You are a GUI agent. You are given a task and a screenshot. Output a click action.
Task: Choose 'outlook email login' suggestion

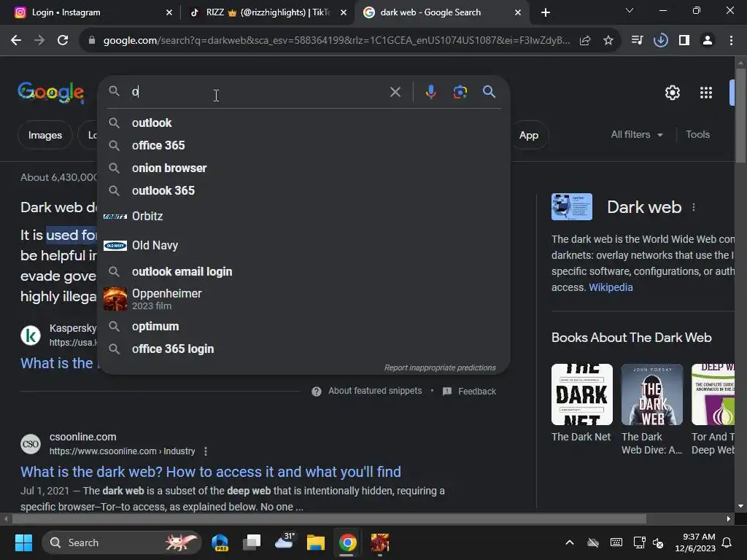pos(303,271)
